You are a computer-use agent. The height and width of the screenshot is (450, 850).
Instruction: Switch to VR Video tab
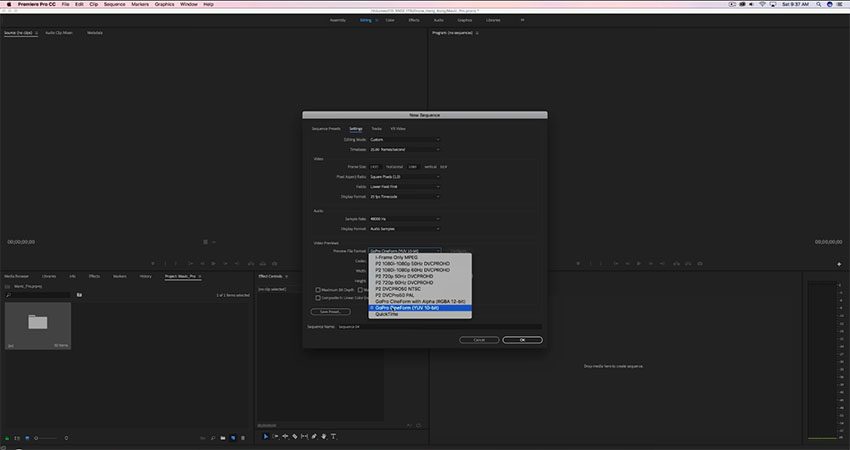[398, 129]
